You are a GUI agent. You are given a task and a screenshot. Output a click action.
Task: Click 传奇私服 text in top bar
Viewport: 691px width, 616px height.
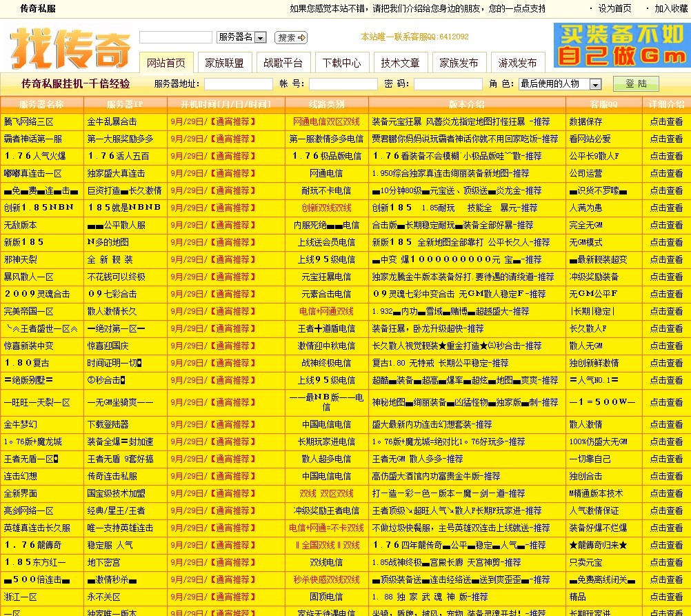tap(37, 8)
